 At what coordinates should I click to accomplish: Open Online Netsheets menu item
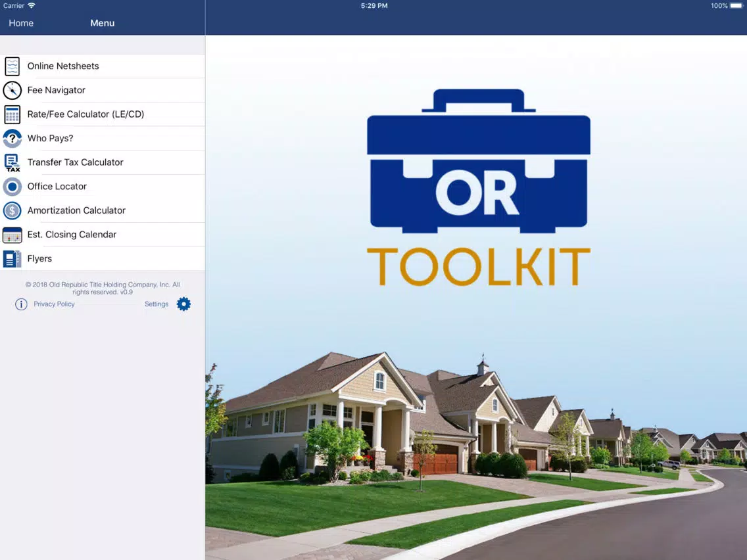[x=103, y=66]
